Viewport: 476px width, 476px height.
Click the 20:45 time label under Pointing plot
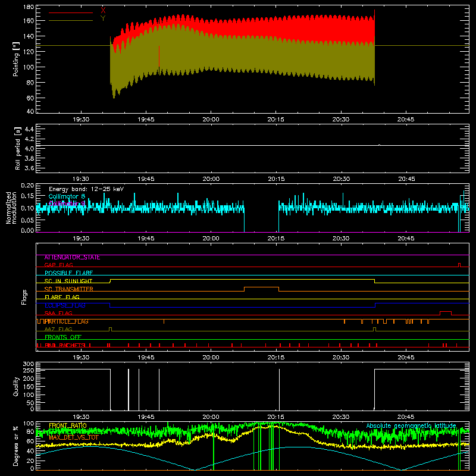click(x=406, y=120)
